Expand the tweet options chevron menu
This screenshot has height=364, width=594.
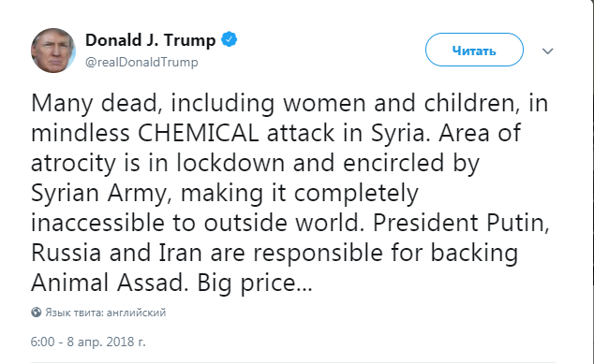(x=548, y=51)
